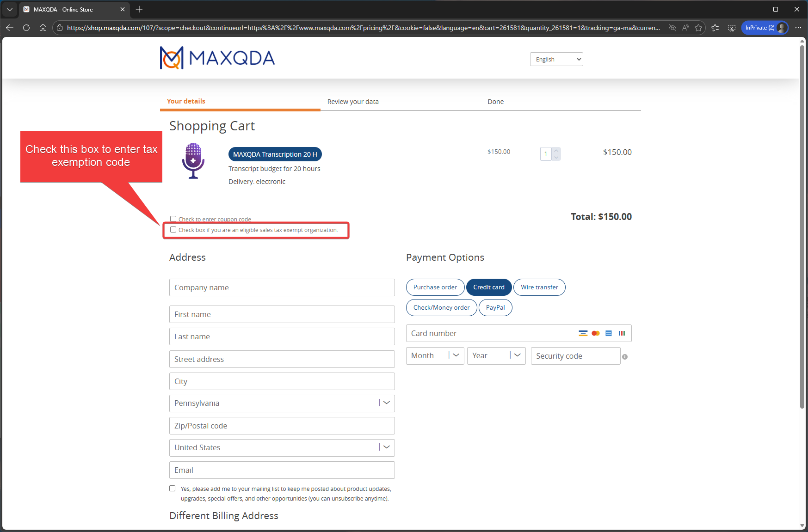Open the card expiry Month dropdown
808x532 pixels.
tap(435, 355)
